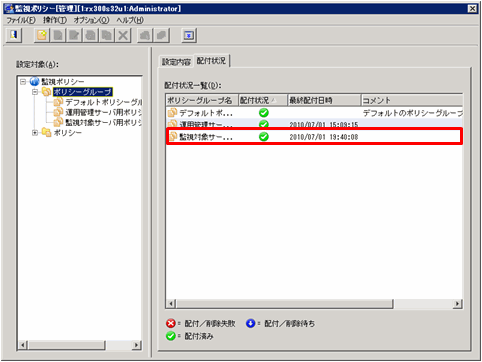Image resolution: width=482 pixels, height=362 pixels.
Task: Click the デフォルトのポリシーグループ comment cell
Action: tap(413, 113)
